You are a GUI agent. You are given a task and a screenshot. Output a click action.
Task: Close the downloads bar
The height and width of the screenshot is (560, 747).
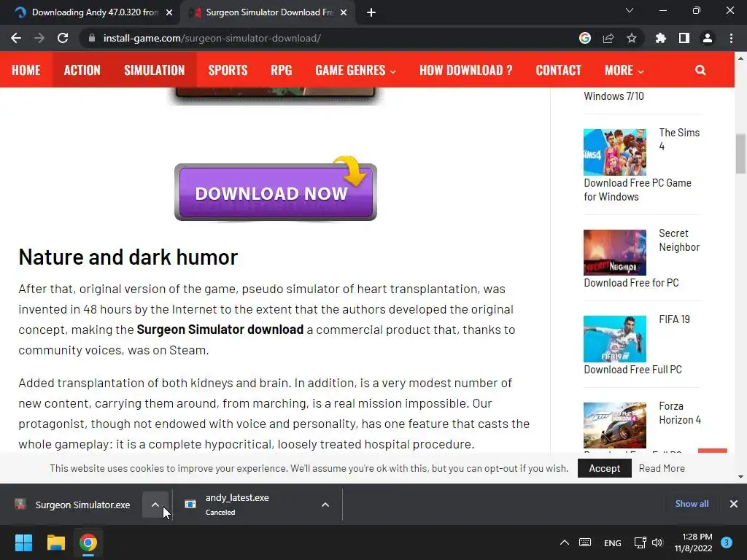(x=734, y=504)
